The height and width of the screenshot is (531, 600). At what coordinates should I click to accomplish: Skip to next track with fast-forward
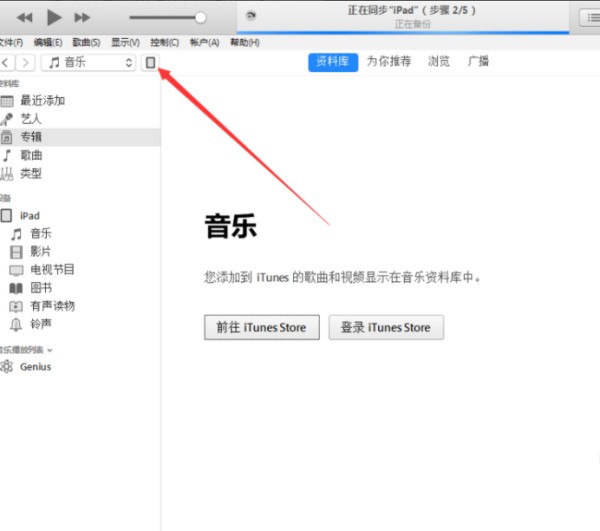coord(82,18)
